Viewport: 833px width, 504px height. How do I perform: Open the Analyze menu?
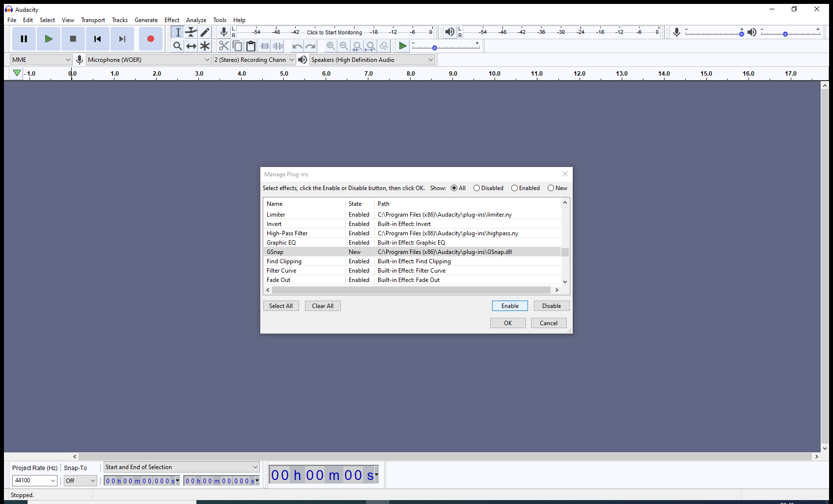coord(196,20)
